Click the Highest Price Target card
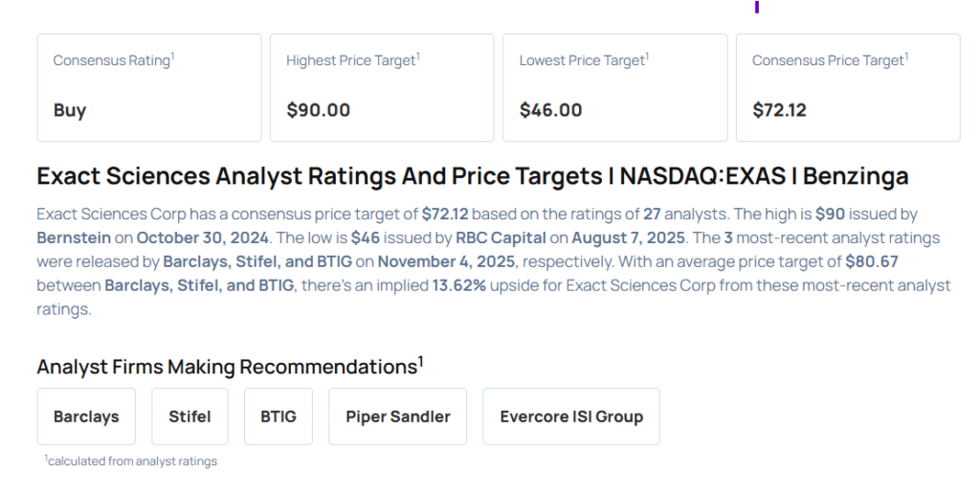This screenshot has width=980, height=497. 382,87
